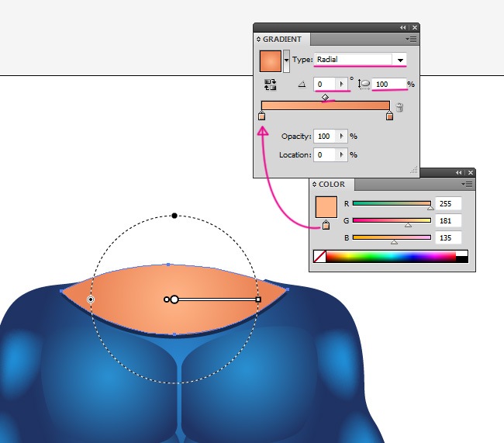Open the gradient swatch preset dropdown arrow
The width and height of the screenshot is (504, 443).
click(287, 60)
